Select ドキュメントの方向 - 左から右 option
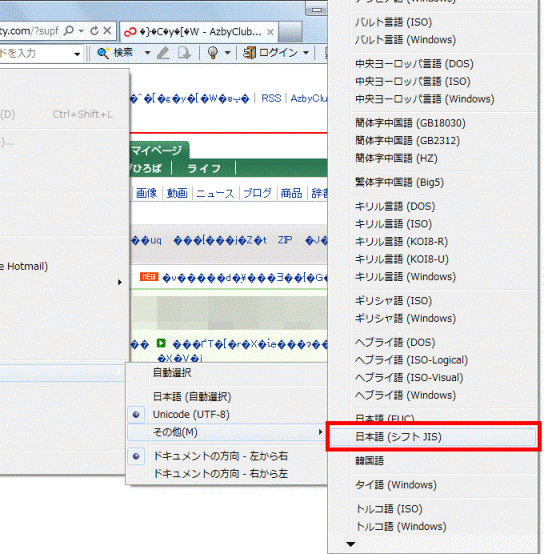Viewport: 544px width, 554px height. point(227,456)
